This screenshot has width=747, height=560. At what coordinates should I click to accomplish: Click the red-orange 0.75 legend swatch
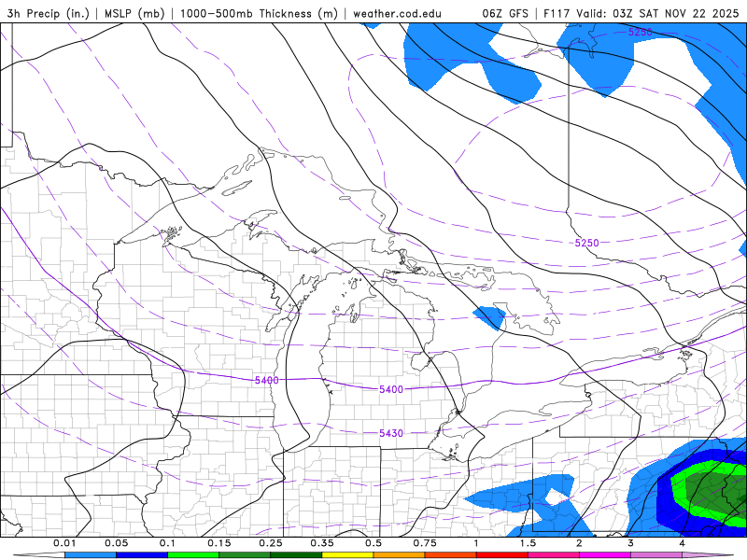(x=451, y=555)
